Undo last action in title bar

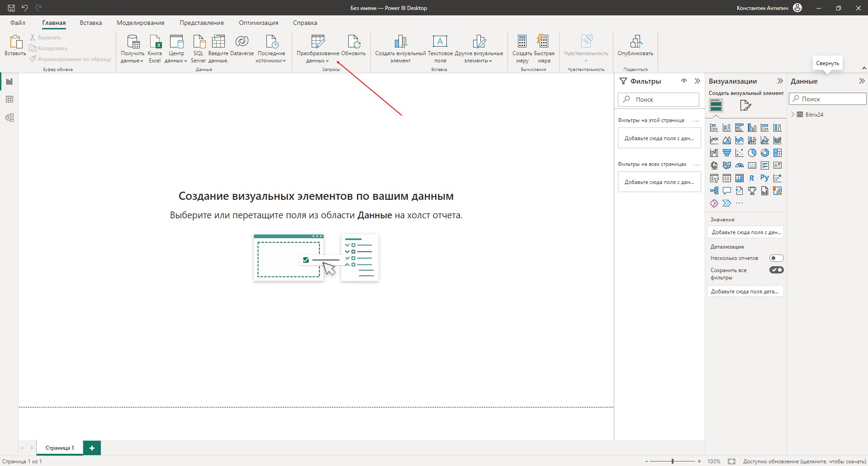click(x=25, y=8)
